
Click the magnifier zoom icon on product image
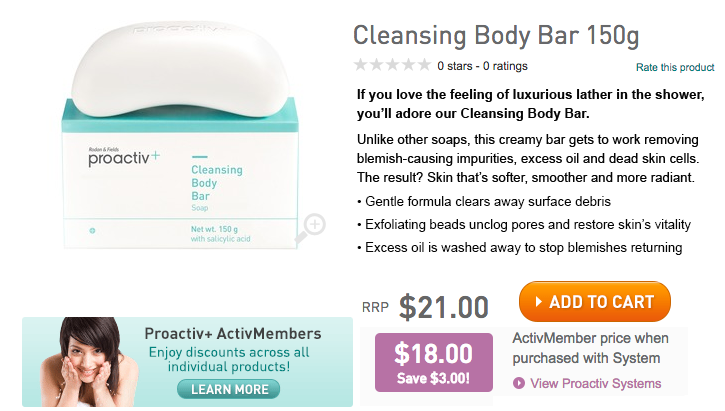click(310, 228)
